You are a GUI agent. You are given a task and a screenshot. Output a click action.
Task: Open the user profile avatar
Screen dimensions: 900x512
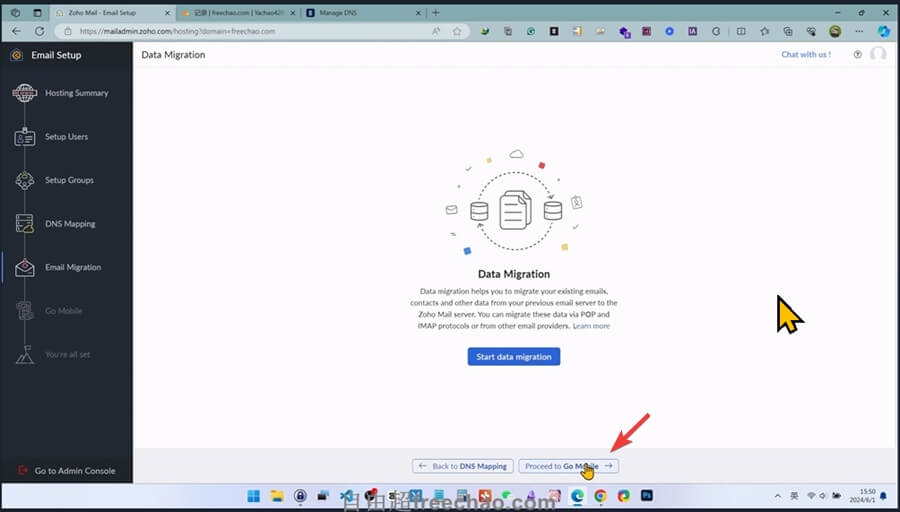[x=878, y=55]
